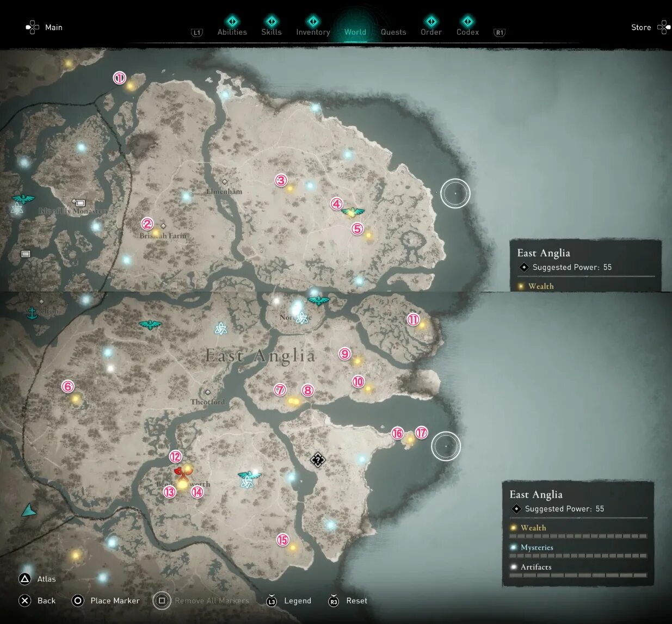
Task: Click the diamond location marker at Elmenham
Action: coord(224,182)
